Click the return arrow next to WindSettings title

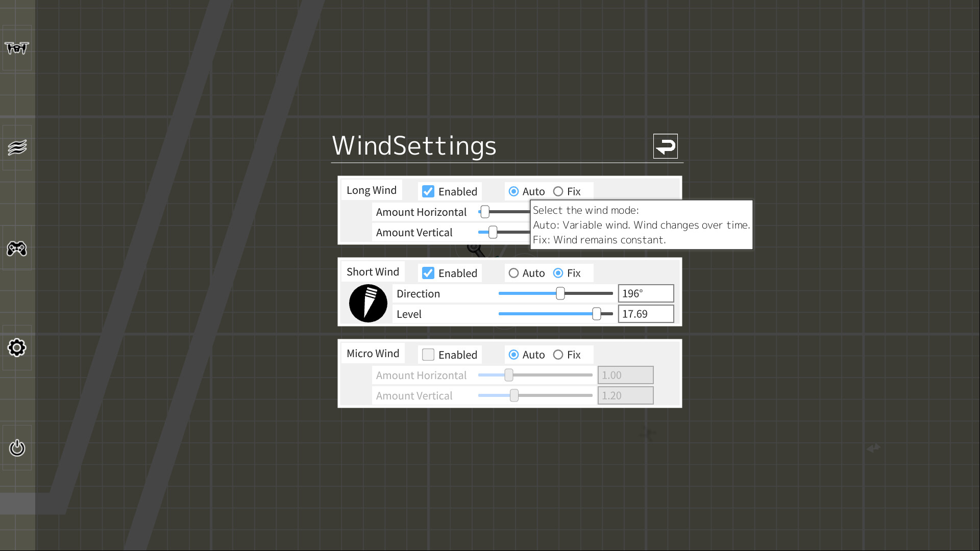tap(666, 146)
